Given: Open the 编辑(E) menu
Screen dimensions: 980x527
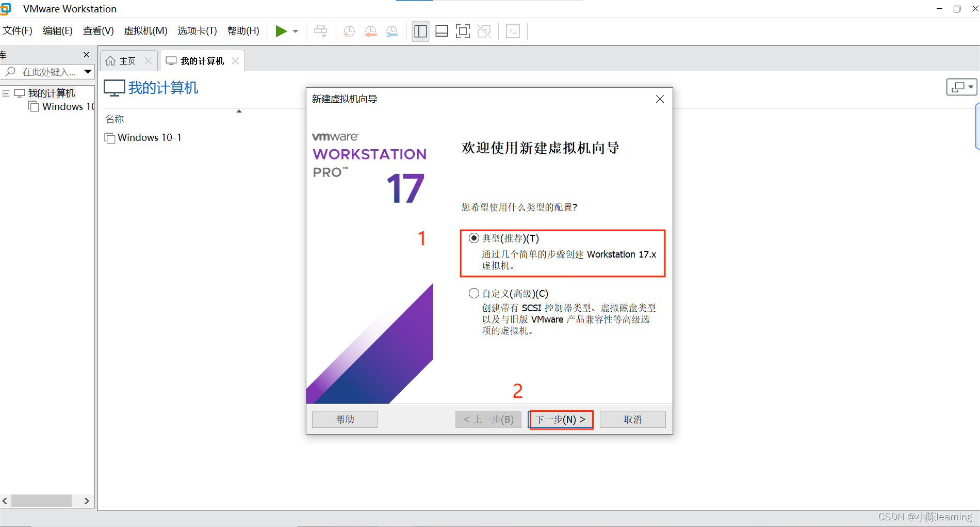Looking at the screenshot, I should [x=58, y=31].
